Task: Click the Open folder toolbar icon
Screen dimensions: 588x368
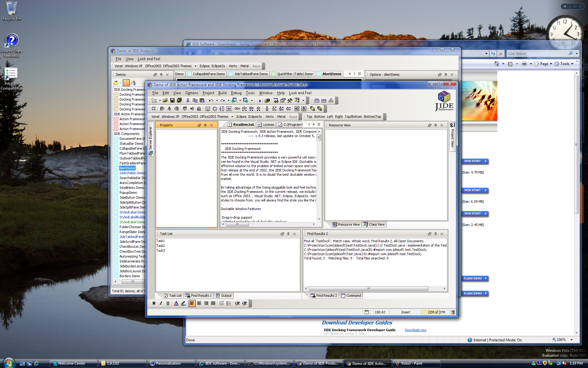Action: point(165,100)
